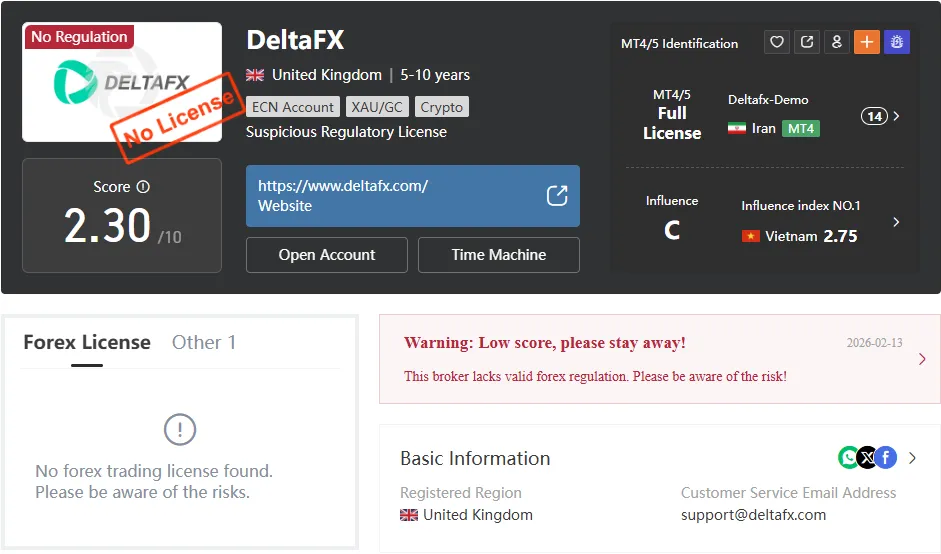Click the Crypto tag
The image size is (941, 554).
pos(442,107)
